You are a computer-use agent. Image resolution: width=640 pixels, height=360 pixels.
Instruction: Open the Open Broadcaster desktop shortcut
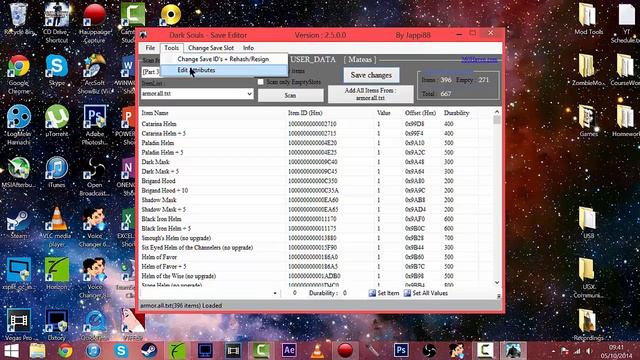click(95, 176)
